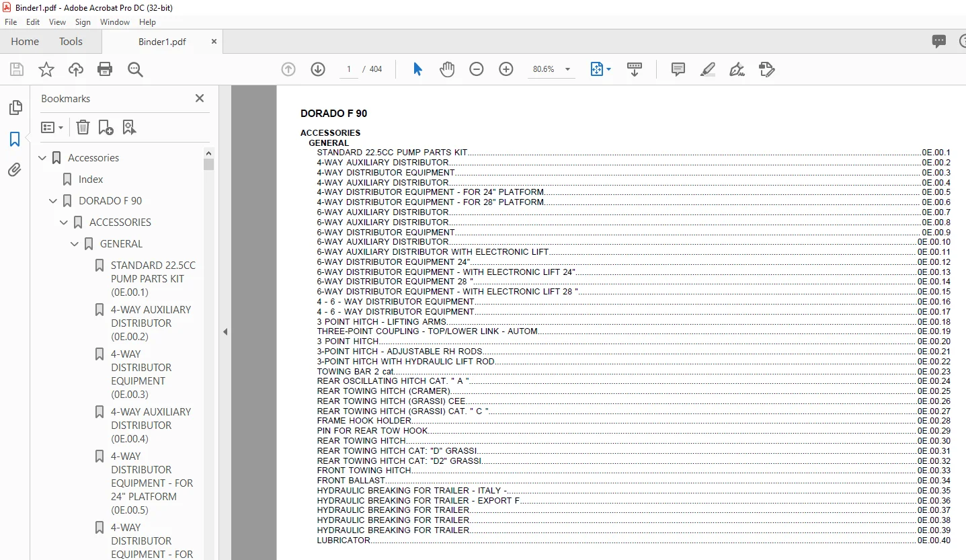Open the chat comments bubble icon
Screen dimensions: 966x560
click(939, 42)
